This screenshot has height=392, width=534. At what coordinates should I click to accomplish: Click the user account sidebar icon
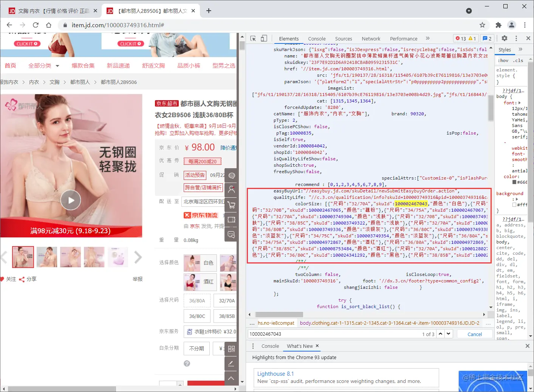[231, 190]
